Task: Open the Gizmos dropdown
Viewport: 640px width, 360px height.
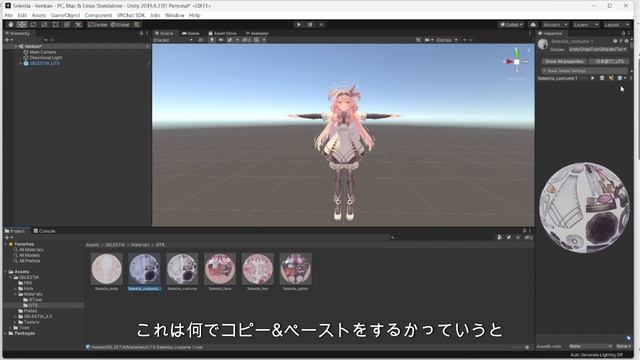Action: coord(447,40)
